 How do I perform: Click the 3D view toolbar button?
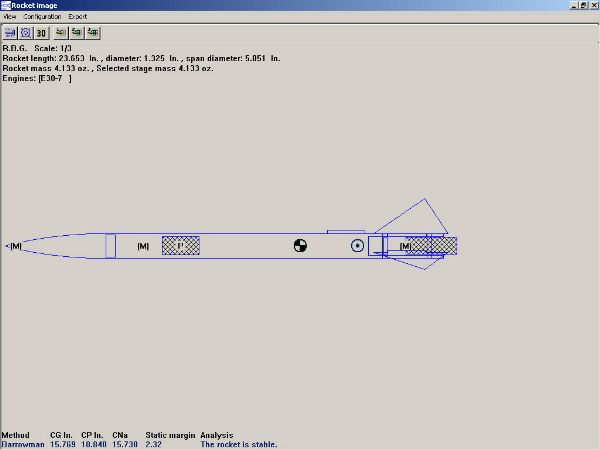42,32
